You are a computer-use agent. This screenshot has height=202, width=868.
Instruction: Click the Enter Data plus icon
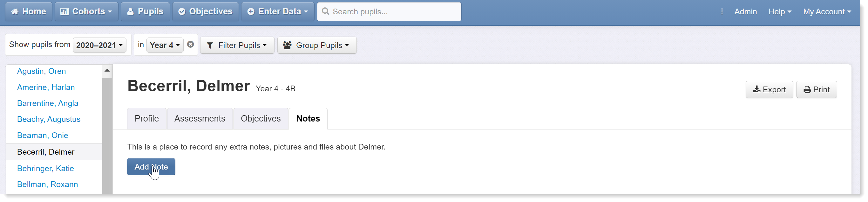pyautogui.click(x=251, y=11)
